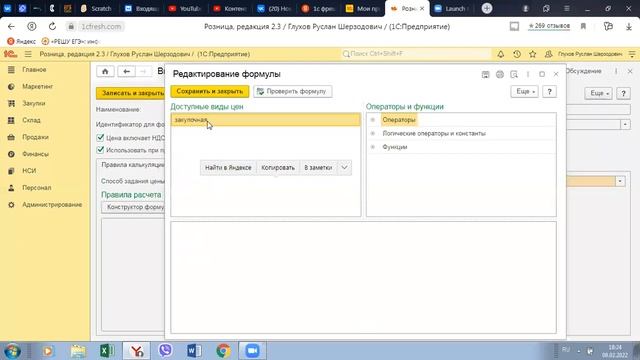Image resolution: width=640 pixels, height=360 pixels.
Task: Open notifications bell icon in 1C header
Action: click(x=500, y=54)
